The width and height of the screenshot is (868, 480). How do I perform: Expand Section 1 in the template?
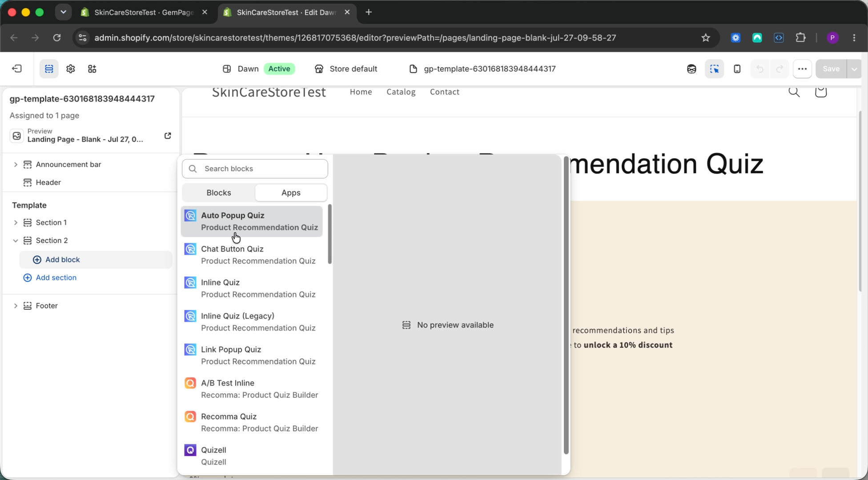click(16, 223)
